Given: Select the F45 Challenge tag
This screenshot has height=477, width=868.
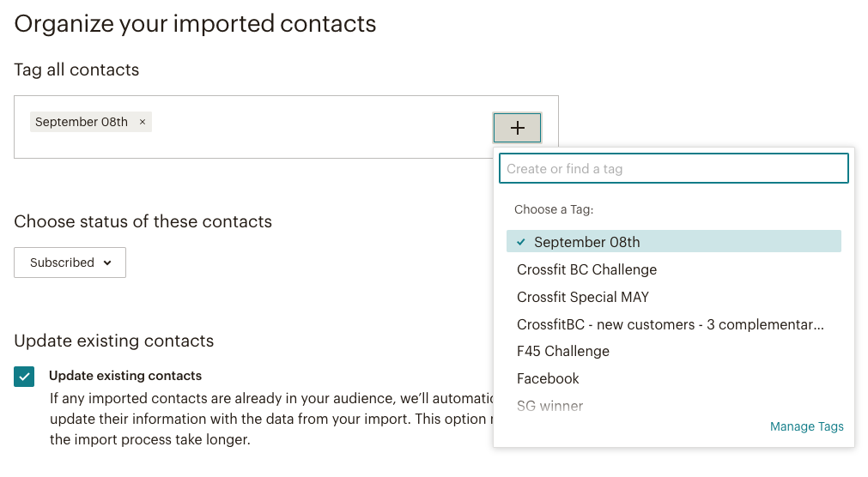Looking at the screenshot, I should tap(562, 351).
